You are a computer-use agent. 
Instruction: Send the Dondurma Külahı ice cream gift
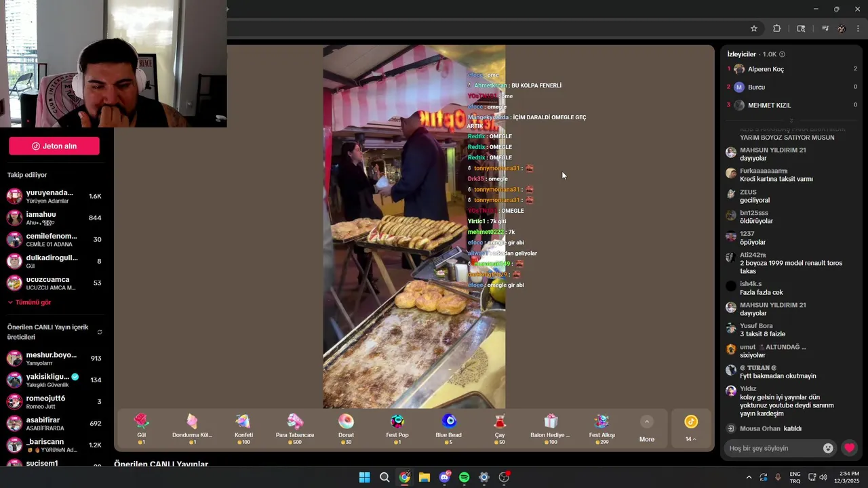pyautogui.click(x=192, y=429)
